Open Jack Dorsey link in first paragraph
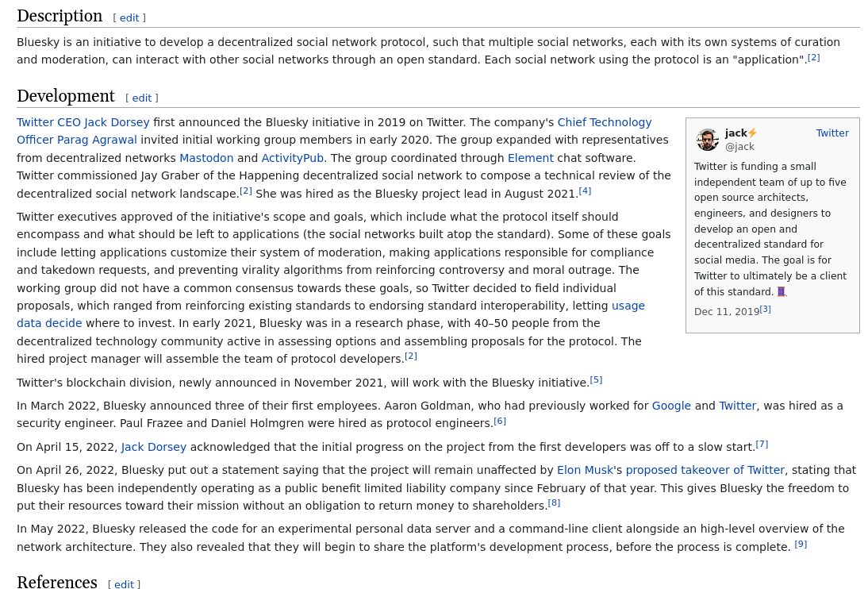The image size is (868, 589). coord(117,122)
